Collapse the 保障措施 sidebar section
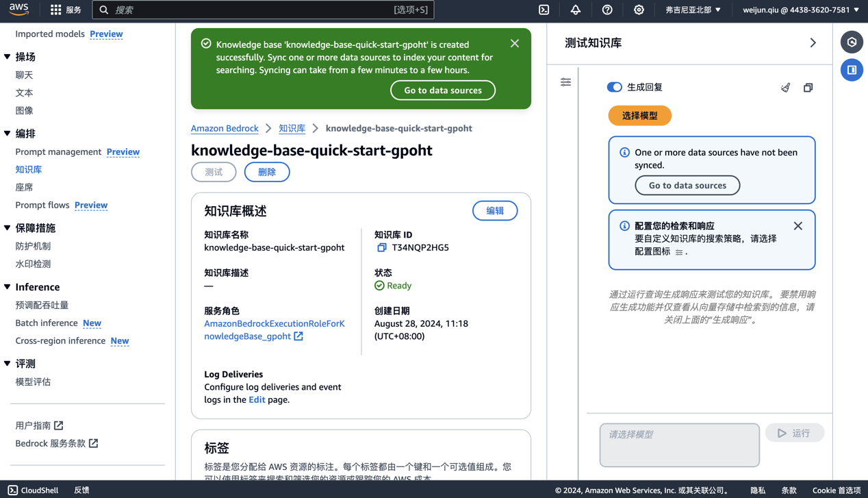This screenshot has width=868, height=498. tap(8, 228)
